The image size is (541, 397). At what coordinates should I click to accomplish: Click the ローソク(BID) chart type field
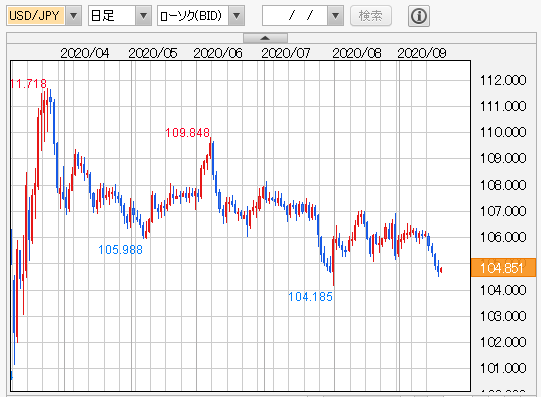(193, 16)
